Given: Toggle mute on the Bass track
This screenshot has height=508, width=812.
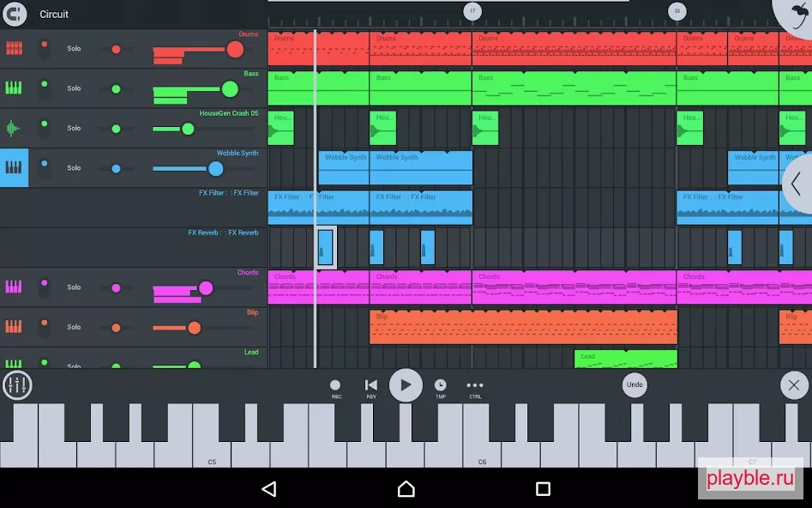Looking at the screenshot, I should pos(45,88).
